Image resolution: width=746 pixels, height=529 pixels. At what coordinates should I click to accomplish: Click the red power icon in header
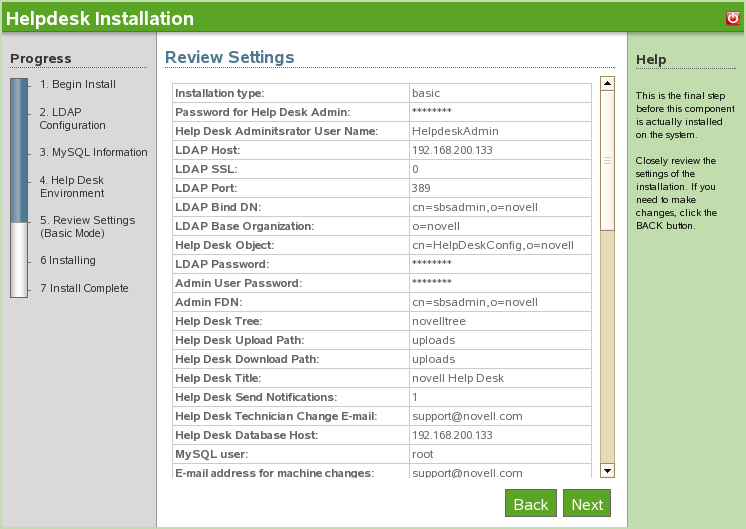pyautogui.click(x=732, y=18)
